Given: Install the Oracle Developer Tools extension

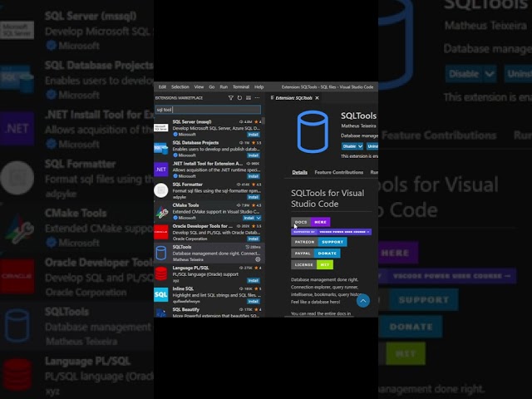Looking at the screenshot, I should coord(254,239).
